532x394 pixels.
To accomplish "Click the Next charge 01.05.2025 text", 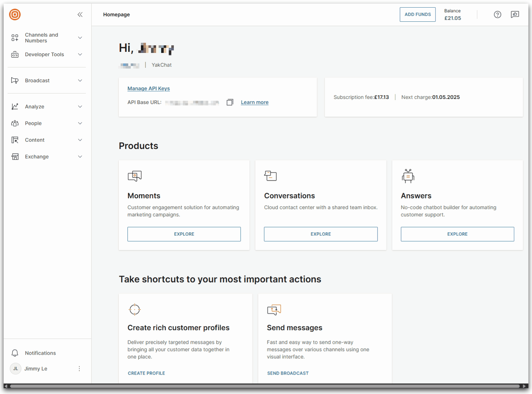I will (x=431, y=97).
